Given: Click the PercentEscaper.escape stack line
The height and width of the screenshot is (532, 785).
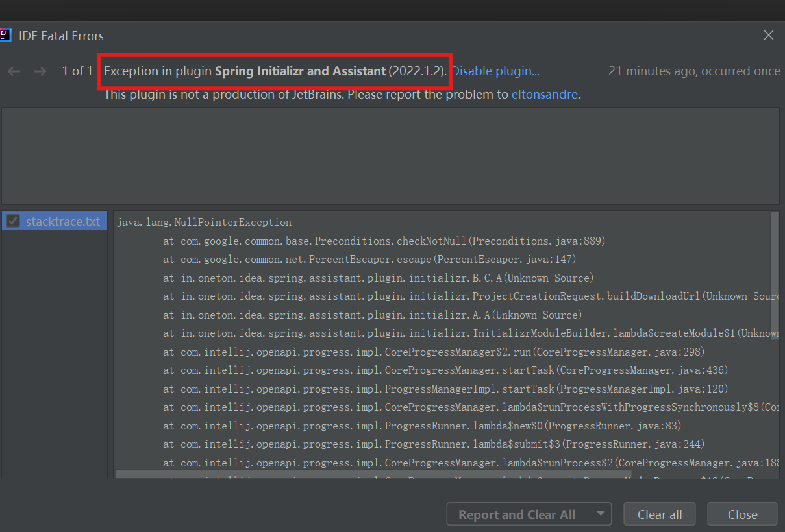Looking at the screenshot, I should click(x=369, y=259).
